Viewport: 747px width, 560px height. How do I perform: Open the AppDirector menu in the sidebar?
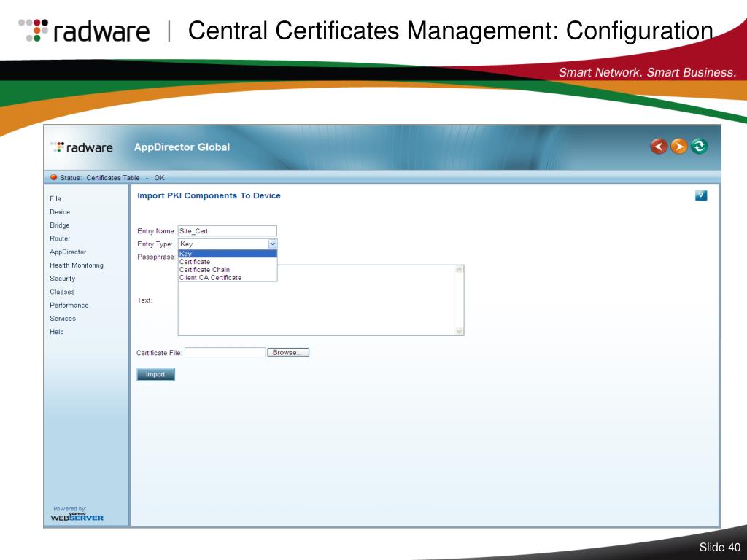68,252
